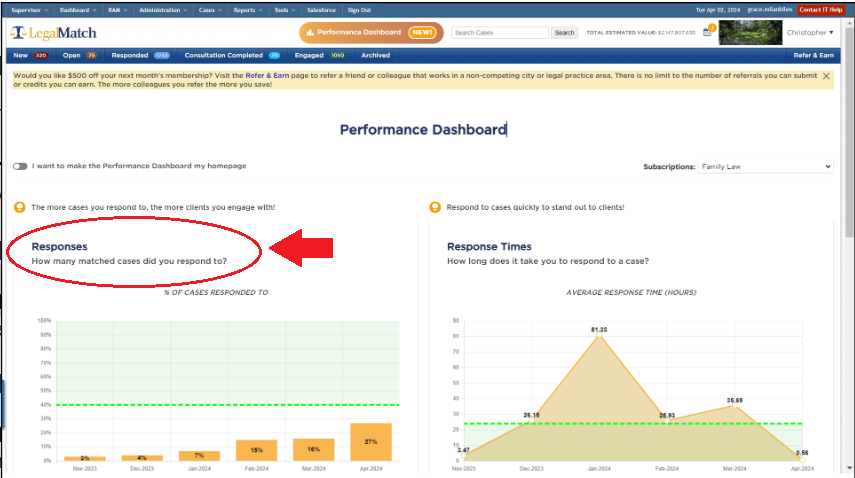The image size is (855, 478).
Task: Click the Performance Dashboard NEW button
Action: 367,32
